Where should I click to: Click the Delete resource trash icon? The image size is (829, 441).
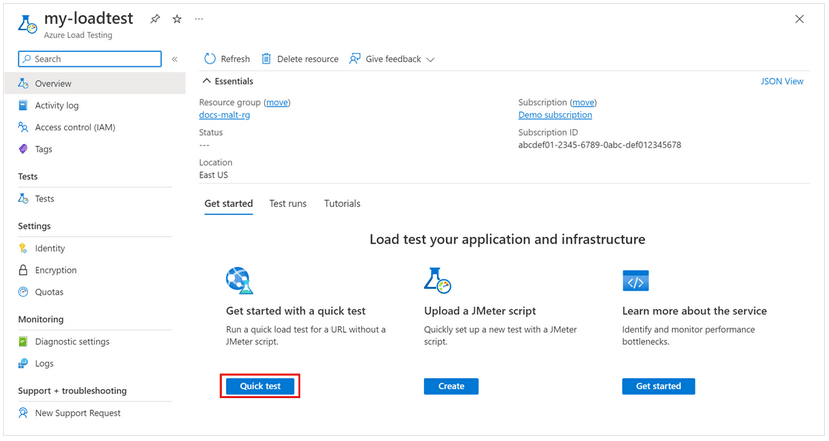pos(266,59)
